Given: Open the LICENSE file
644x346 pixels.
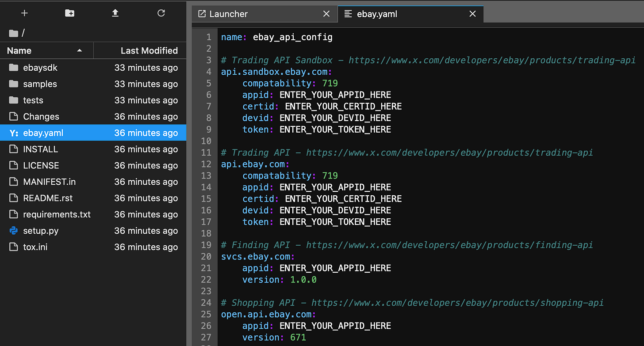Looking at the screenshot, I should [41, 165].
